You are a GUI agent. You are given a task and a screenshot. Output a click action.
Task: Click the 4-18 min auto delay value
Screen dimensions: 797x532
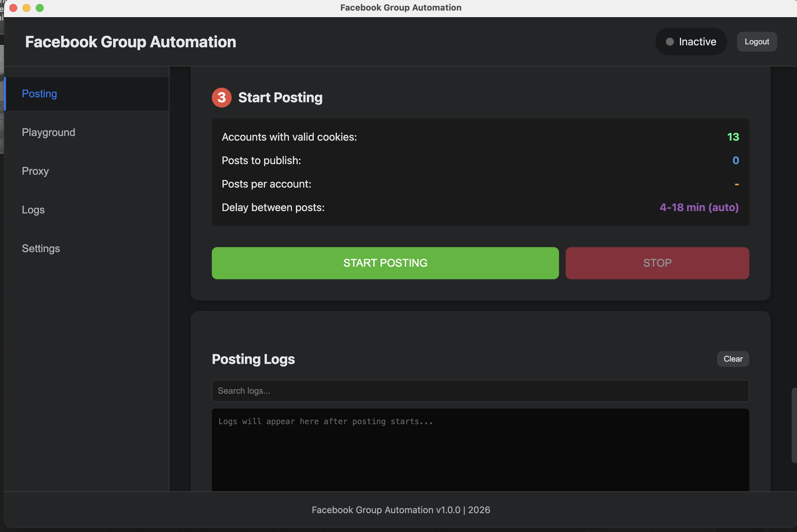[x=699, y=207]
